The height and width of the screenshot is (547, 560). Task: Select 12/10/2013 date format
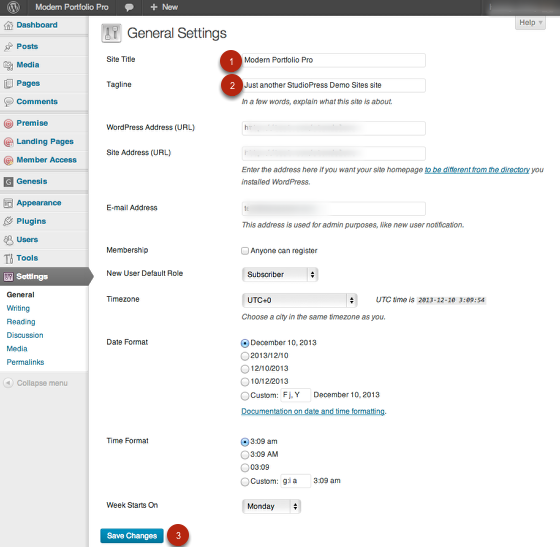(245, 369)
